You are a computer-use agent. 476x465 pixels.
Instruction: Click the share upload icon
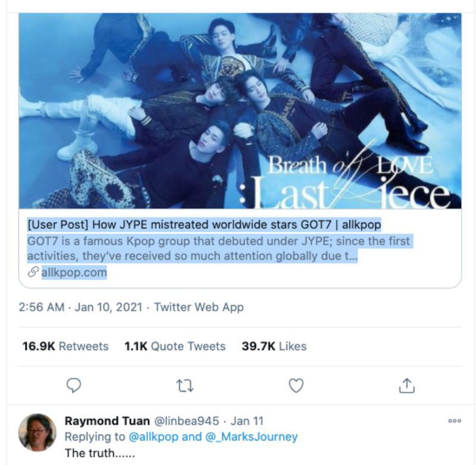(x=406, y=386)
